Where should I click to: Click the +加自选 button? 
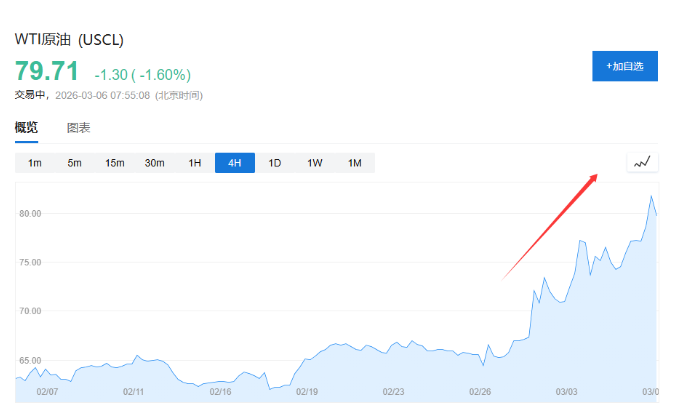(625, 66)
